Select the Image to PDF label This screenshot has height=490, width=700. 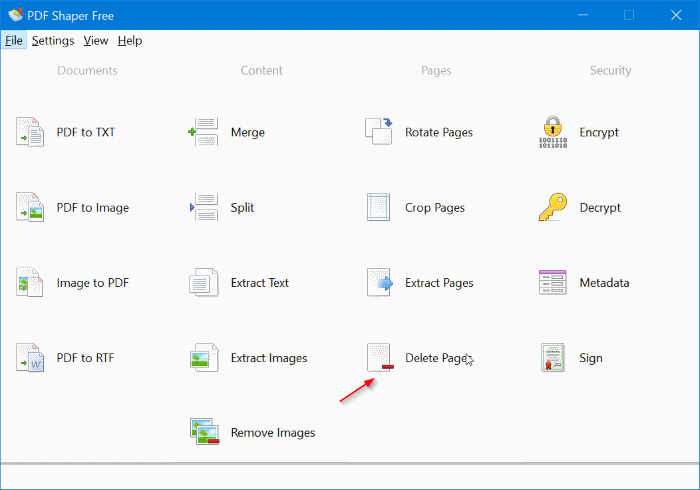[93, 283]
